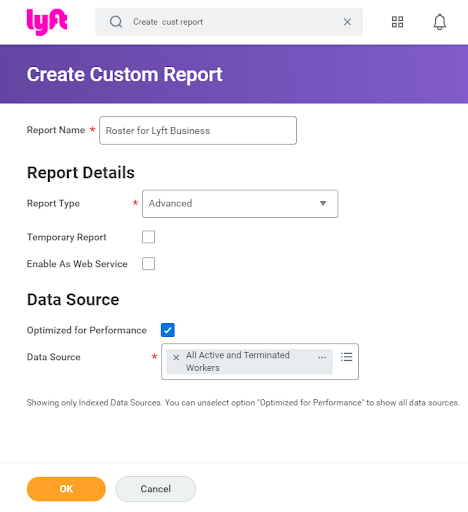Viewport: 468px width, 512px height.
Task: Open the apps grid menu
Action: 397,22
